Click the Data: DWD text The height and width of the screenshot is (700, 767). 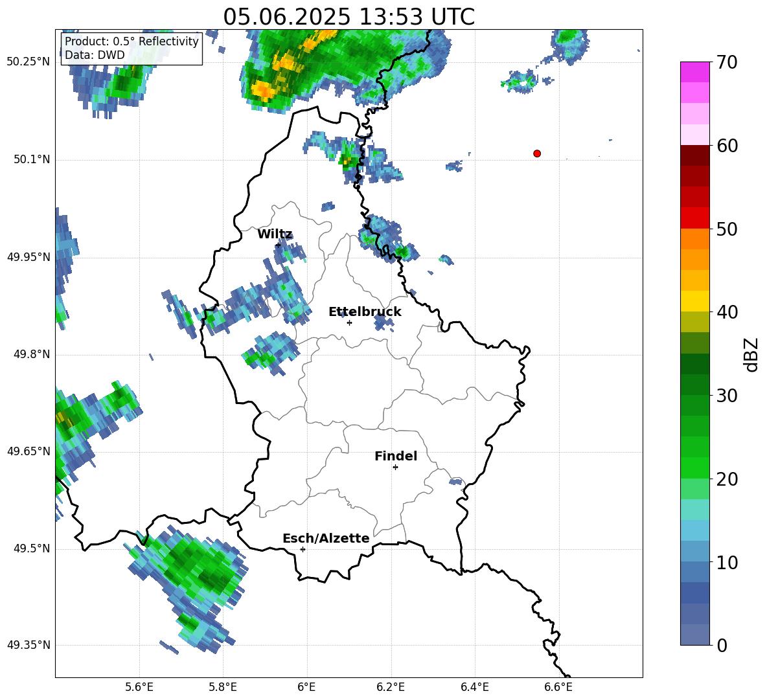point(95,55)
